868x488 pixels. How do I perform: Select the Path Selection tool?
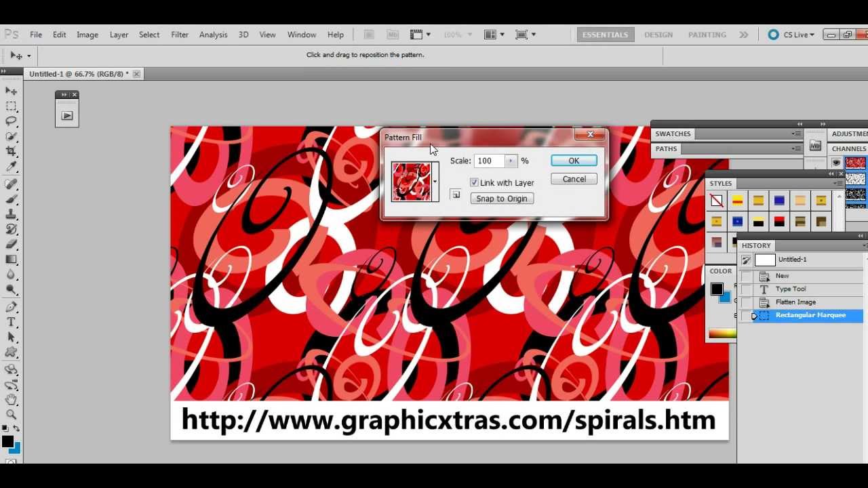tap(11, 337)
